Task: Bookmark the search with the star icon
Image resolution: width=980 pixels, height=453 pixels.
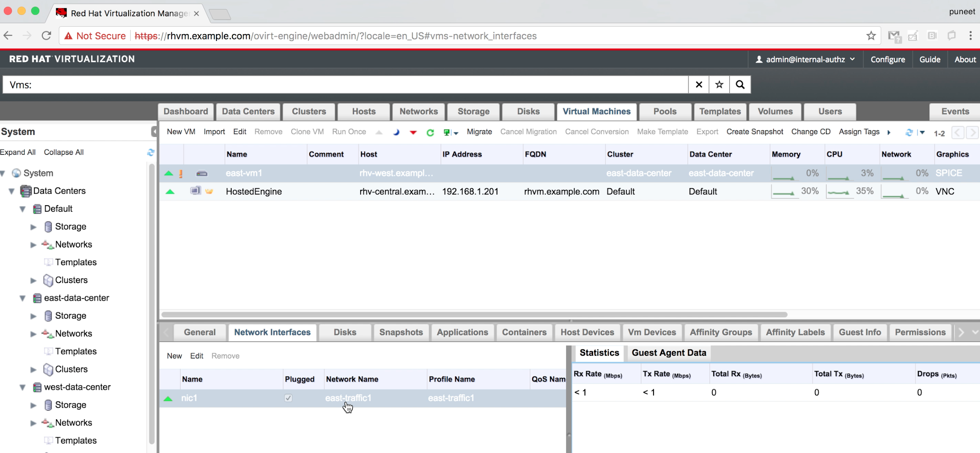Action: tap(719, 85)
